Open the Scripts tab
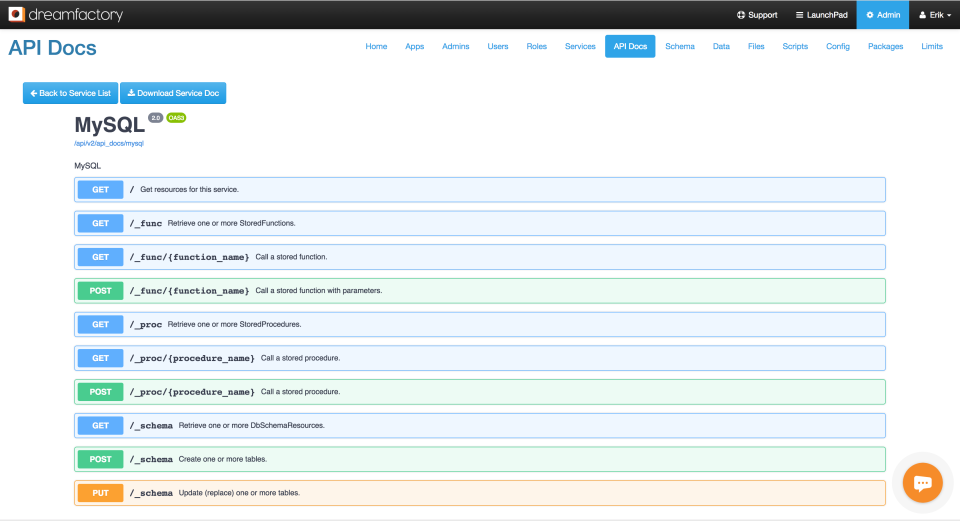Image resolution: width=960 pixels, height=521 pixels. click(x=795, y=47)
